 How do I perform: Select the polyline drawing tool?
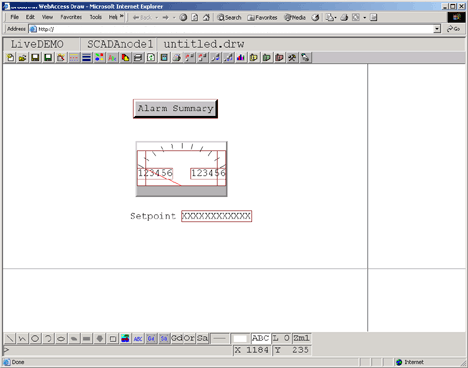[x=22, y=339]
